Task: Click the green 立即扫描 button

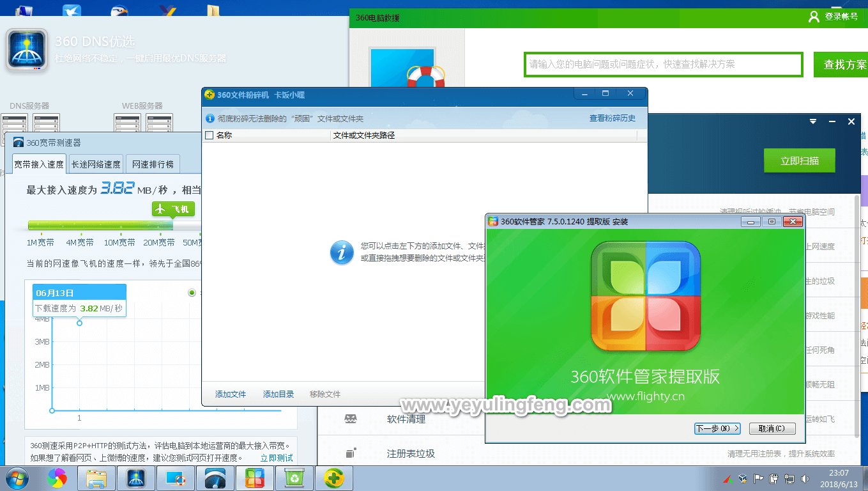Action: click(800, 160)
